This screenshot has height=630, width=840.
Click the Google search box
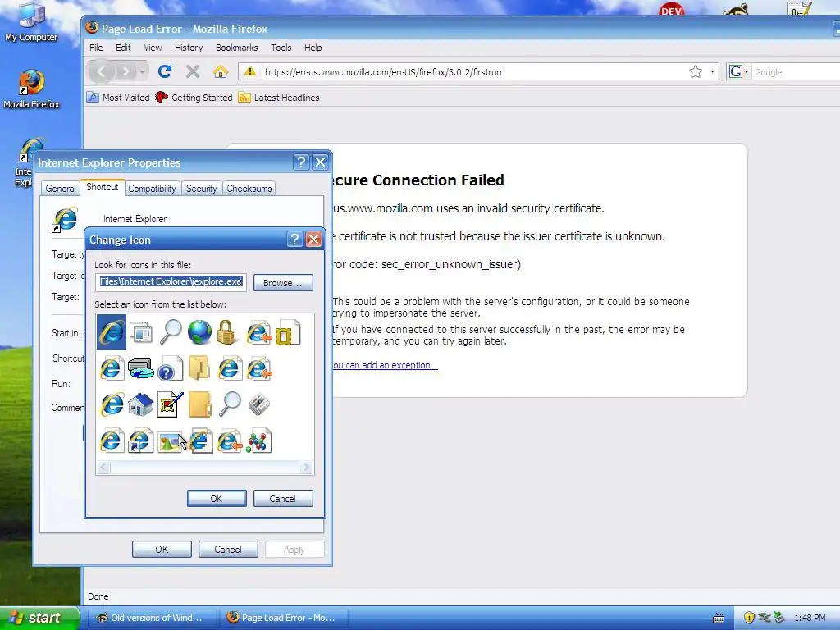tap(796, 72)
